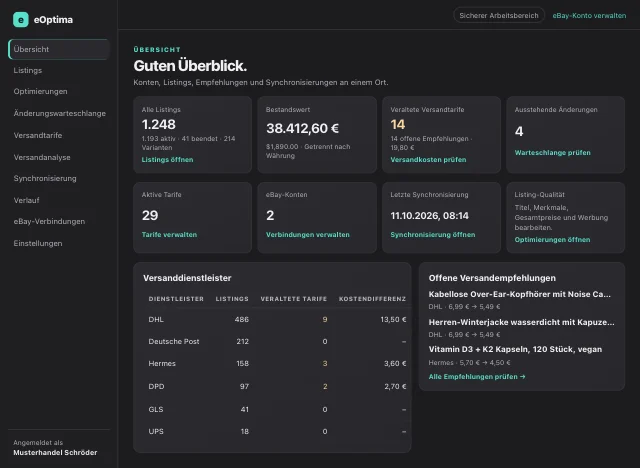Select Änderungswarteschlange in the sidebar
The image size is (640, 468).
coord(59,113)
